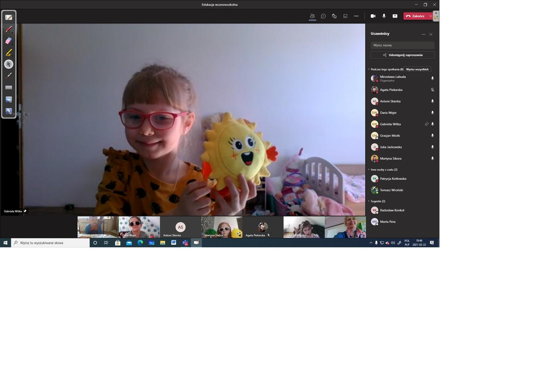Toggle the camera on or off

pos(373,16)
